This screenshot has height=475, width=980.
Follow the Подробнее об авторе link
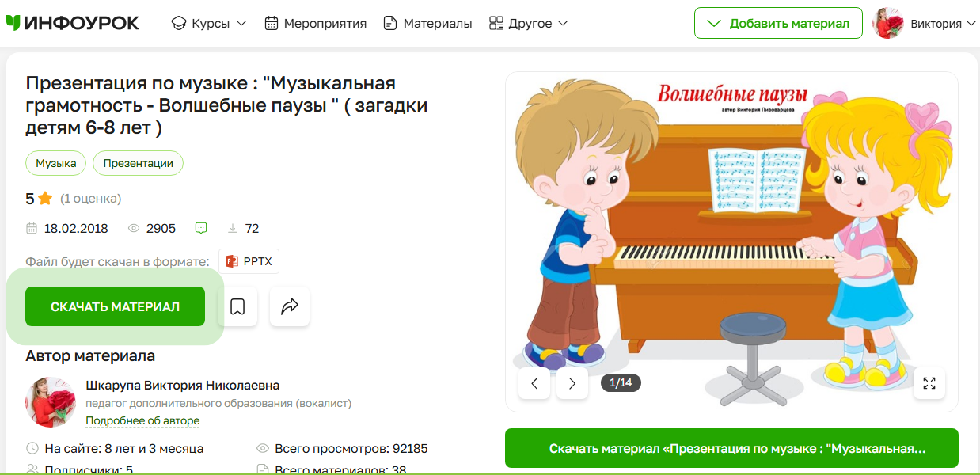tap(142, 420)
